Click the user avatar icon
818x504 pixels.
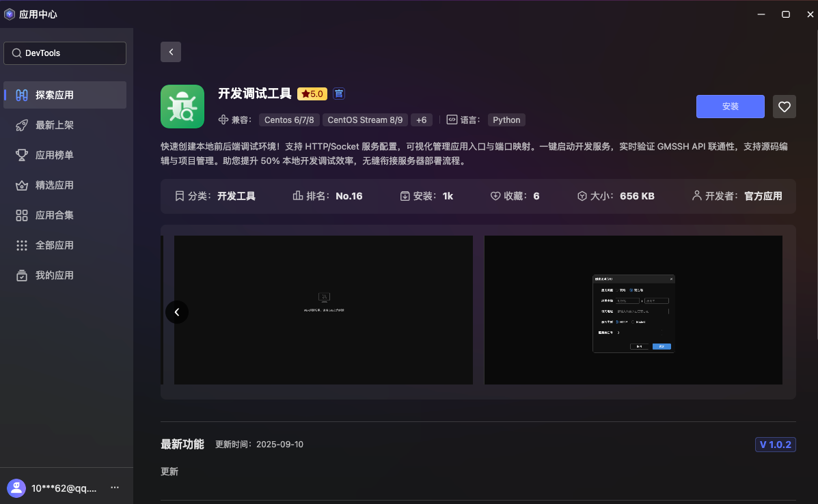coord(16,488)
